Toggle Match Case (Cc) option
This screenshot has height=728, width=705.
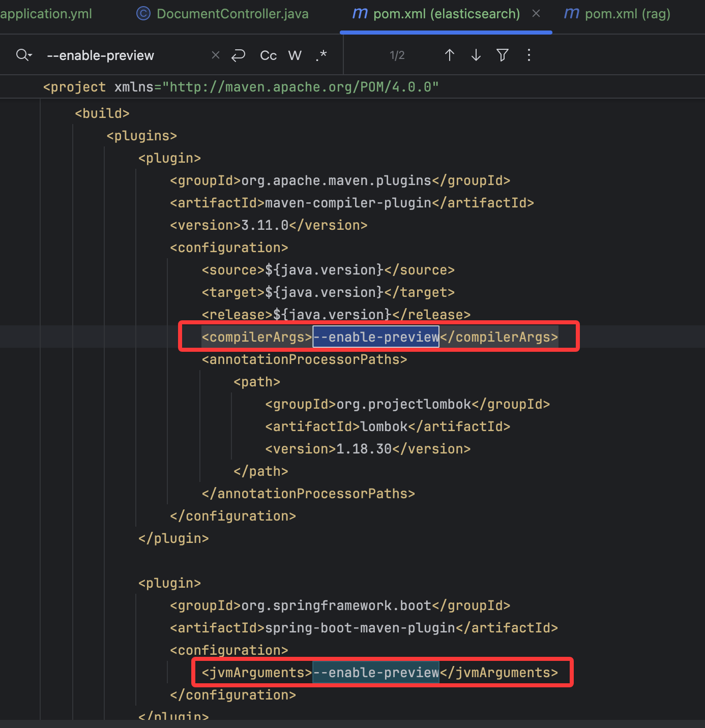269,55
